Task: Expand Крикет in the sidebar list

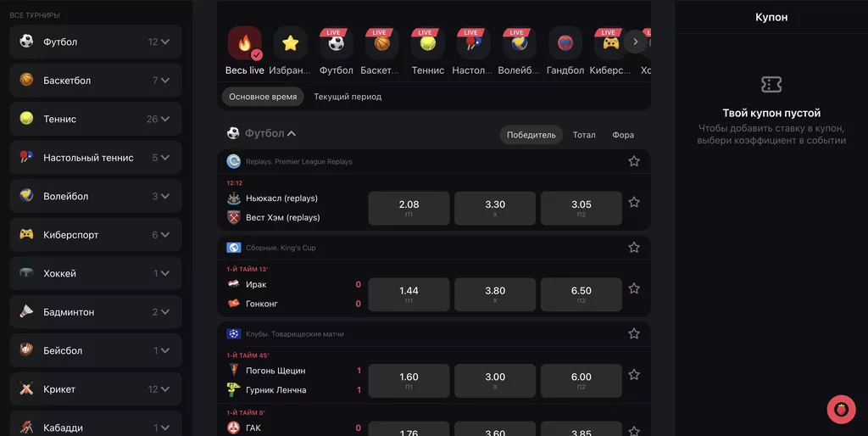Action: point(96,388)
